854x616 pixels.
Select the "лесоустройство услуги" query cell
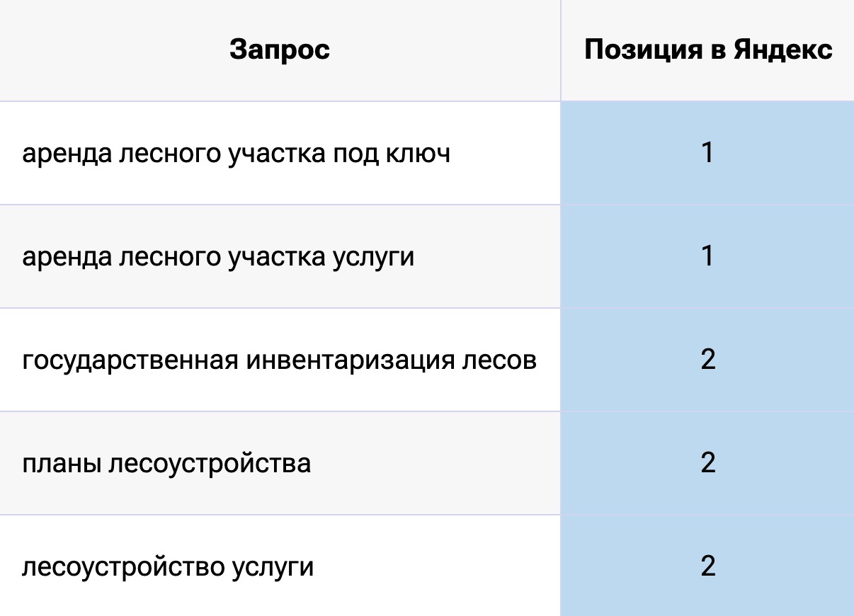coord(168,567)
